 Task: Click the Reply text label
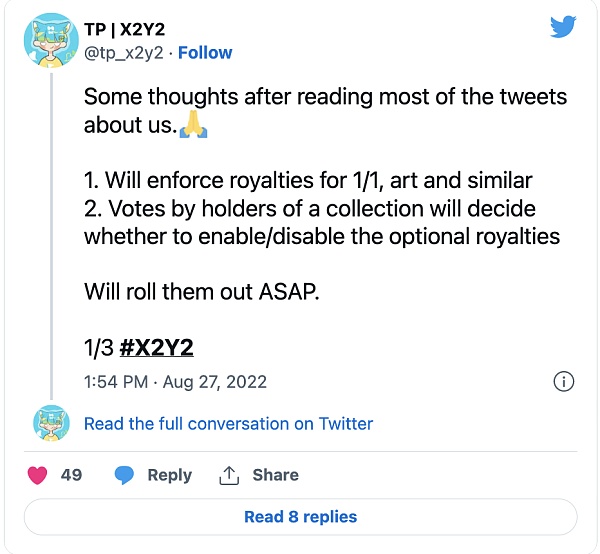[x=169, y=475]
